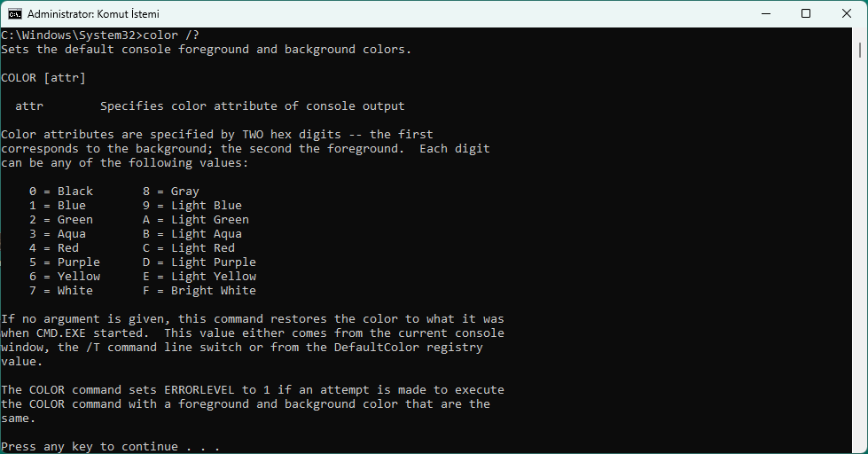Click the "Administrator: Komut İstemi" title text
This screenshot has width=868, height=454.
94,13
